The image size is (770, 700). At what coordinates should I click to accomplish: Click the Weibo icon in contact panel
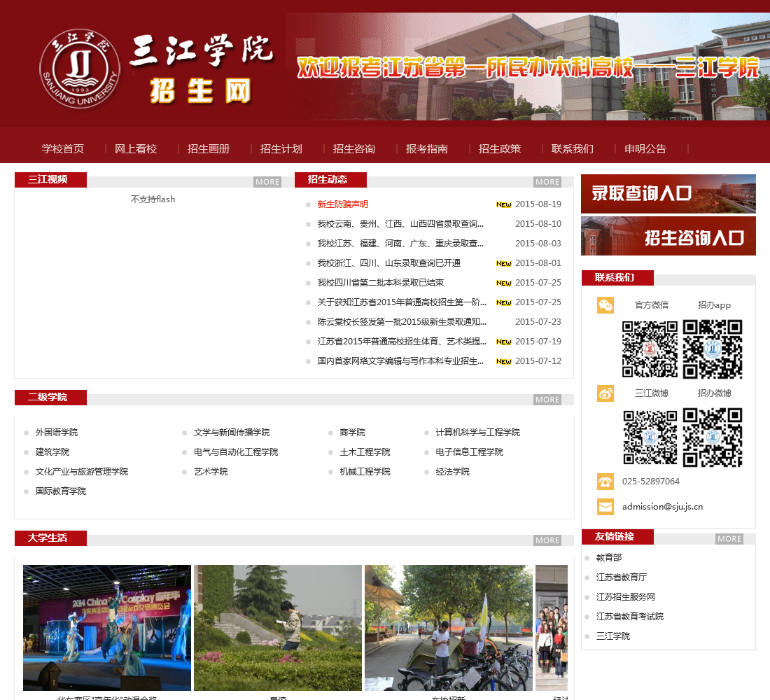pos(605,393)
